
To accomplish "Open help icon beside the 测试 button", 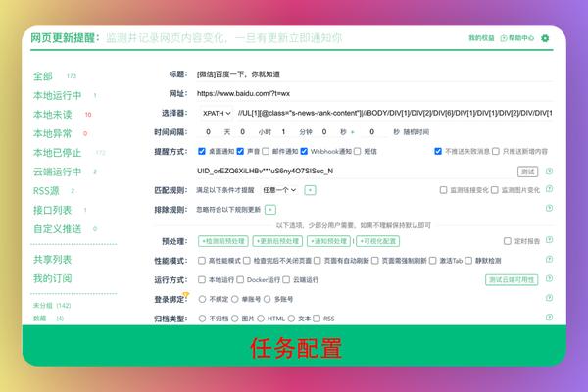I will click(x=549, y=171).
